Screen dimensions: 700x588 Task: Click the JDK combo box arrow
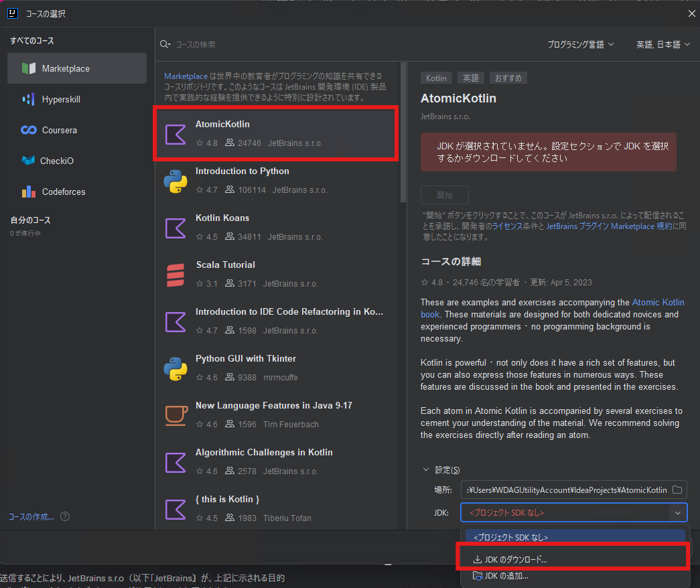[678, 512]
